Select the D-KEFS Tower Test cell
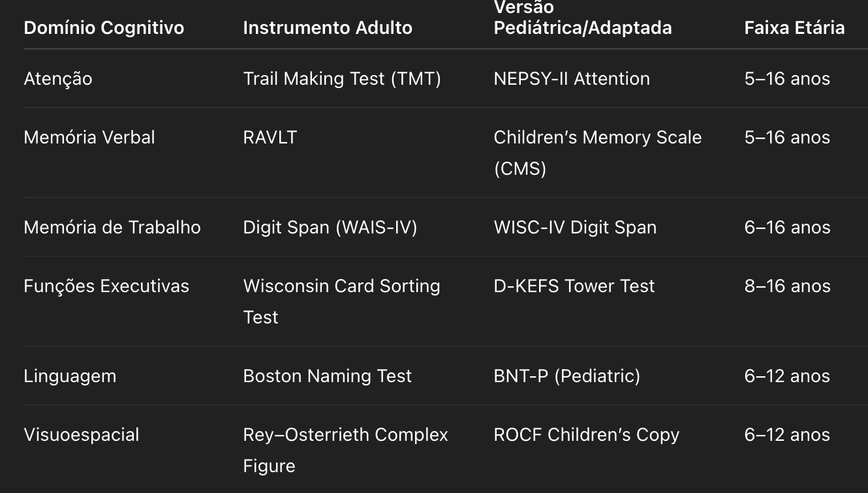The height and width of the screenshot is (493, 868). (574, 286)
